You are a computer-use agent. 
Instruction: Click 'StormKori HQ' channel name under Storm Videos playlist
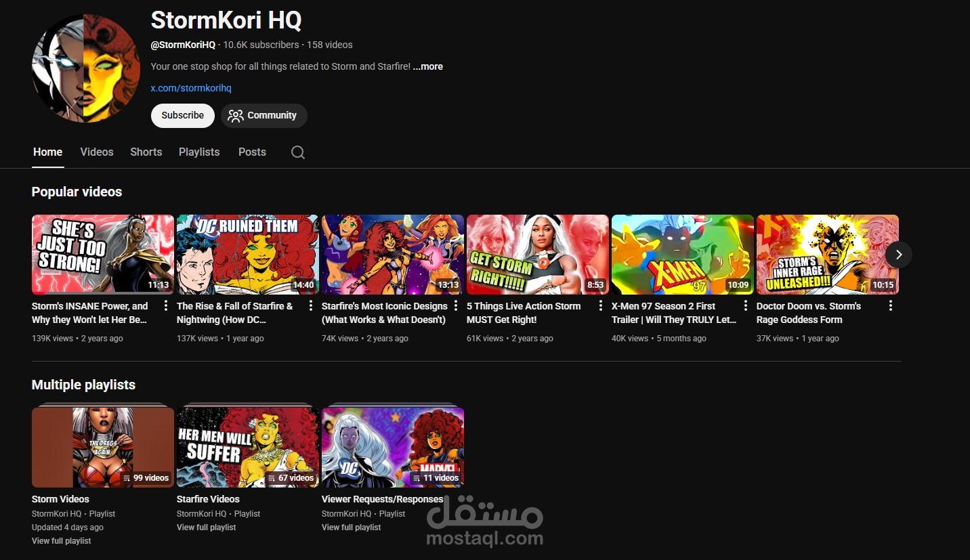point(56,514)
